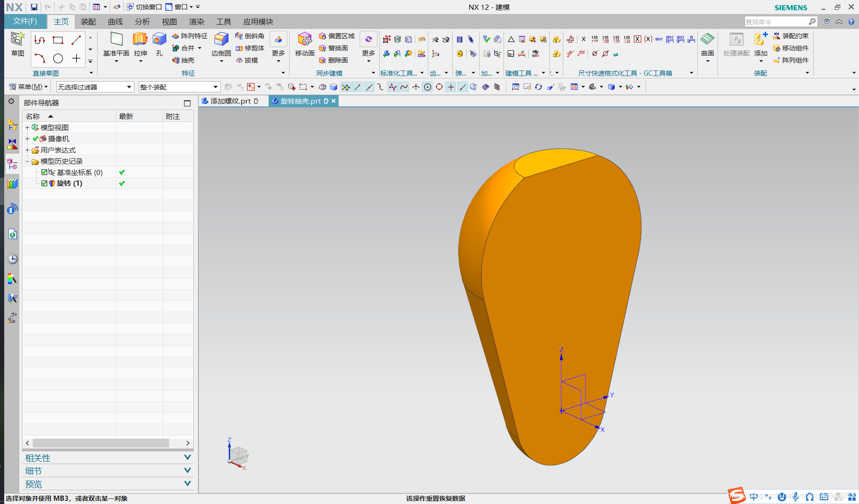The image size is (859, 504).
Task: Click the 切换窗口 button
Action: tap(144, 7)
